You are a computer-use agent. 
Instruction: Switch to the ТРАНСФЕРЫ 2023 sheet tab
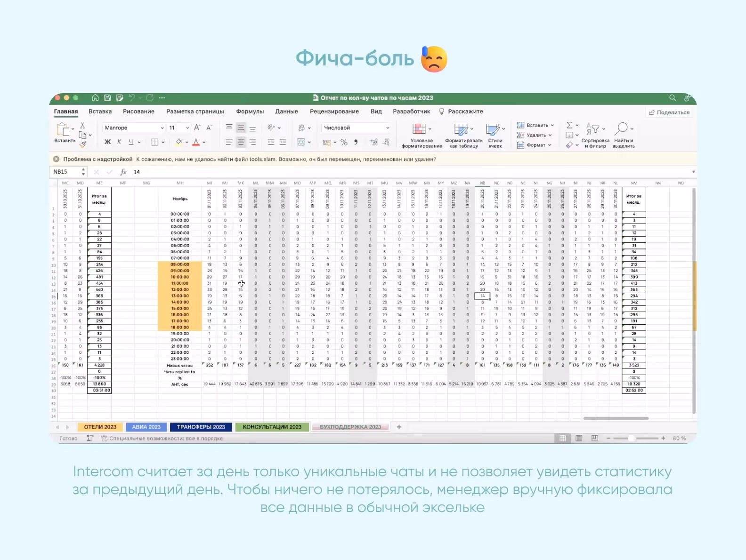pos(201,427)
